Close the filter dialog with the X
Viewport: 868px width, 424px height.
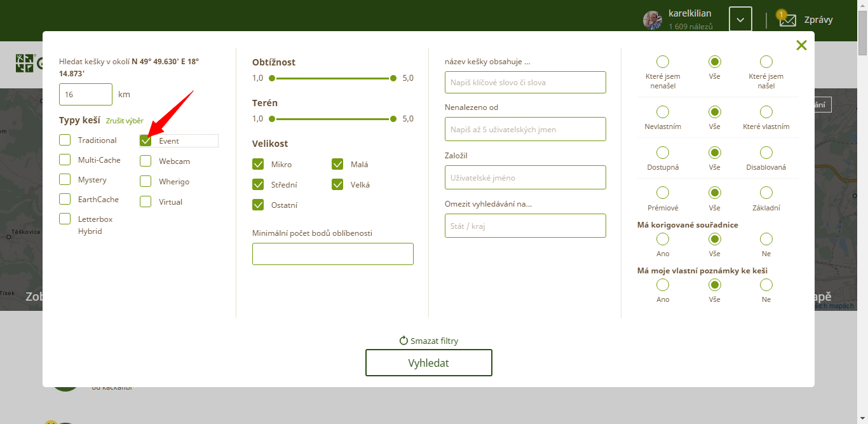click(x=801, y=45)
